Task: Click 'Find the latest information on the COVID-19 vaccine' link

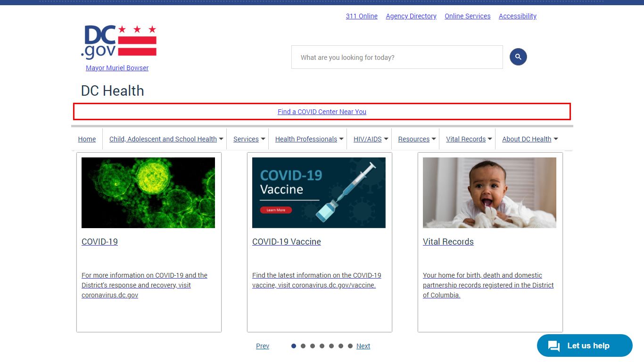Action: click(x=317, y=280)
